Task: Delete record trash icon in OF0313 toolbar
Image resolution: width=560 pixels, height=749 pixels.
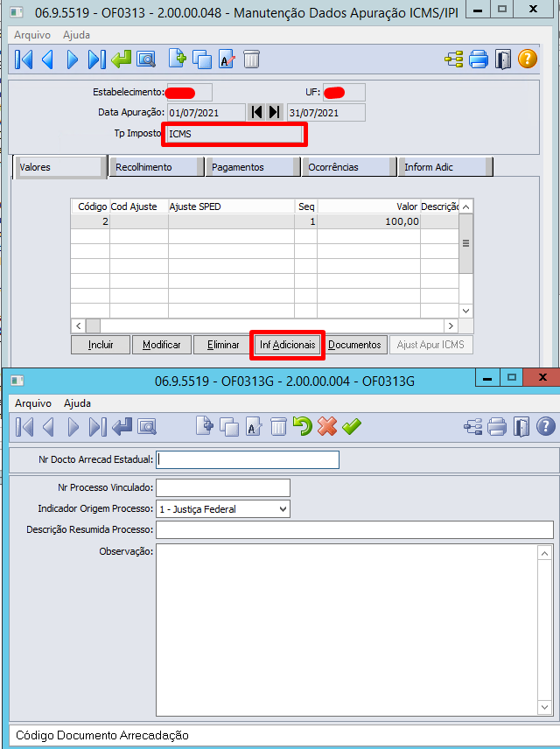Action: point(251,59)
